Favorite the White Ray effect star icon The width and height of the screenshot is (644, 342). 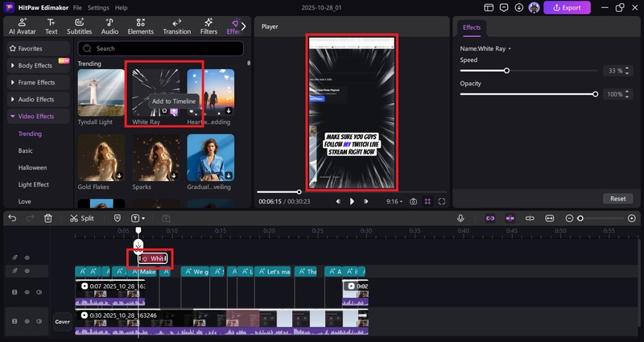point(164,111)
